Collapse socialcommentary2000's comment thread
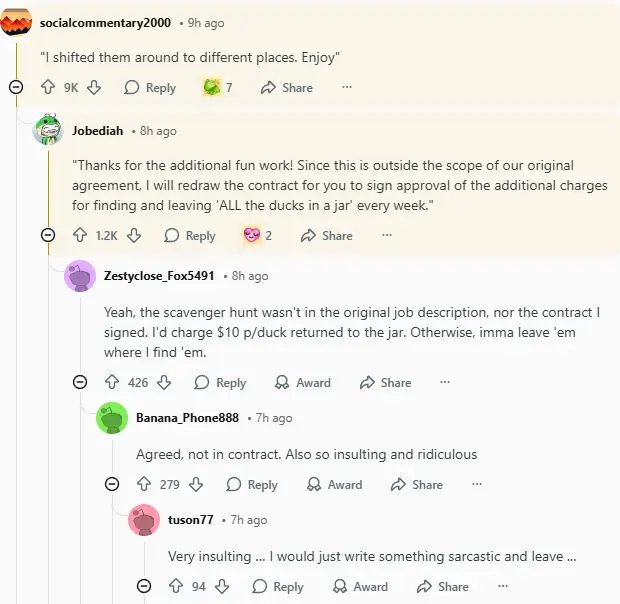This screenshot has height=604, width=620. 16,88
